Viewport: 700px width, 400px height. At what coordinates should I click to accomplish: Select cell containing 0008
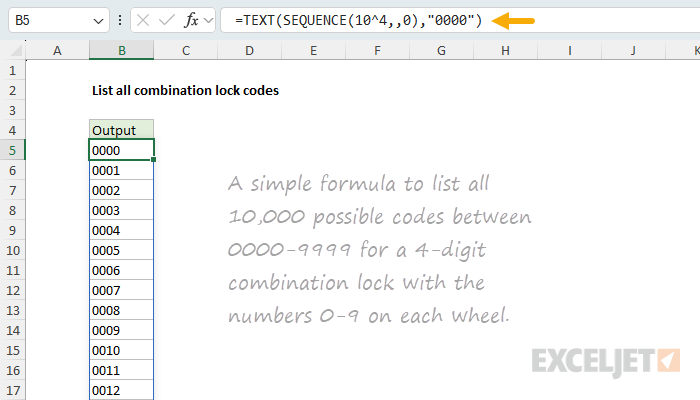[121, 310]
